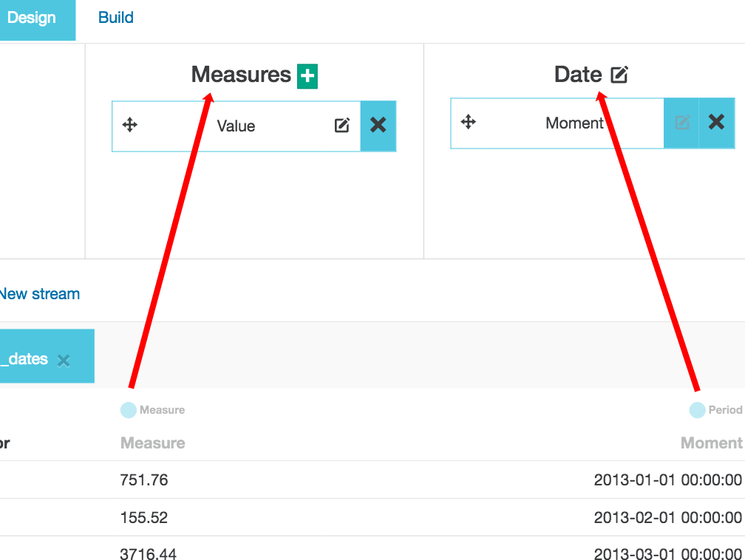The image size is (745, 560).
Task: Remove the Value measure
Action: click(x=378, y=126)
